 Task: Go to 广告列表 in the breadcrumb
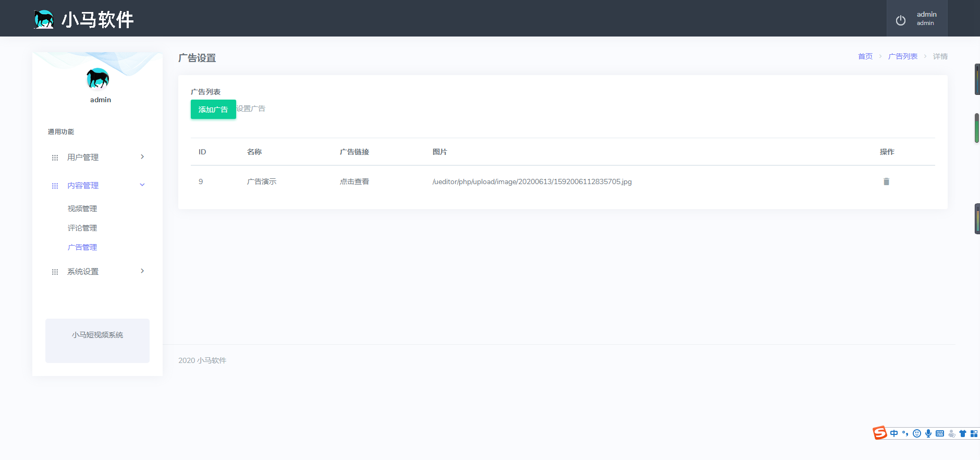(x=903, y=56)
